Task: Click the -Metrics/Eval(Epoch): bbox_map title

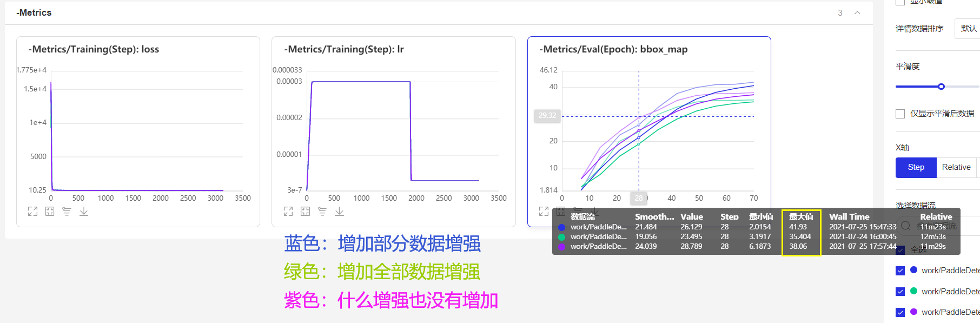Action: (613, 49)
